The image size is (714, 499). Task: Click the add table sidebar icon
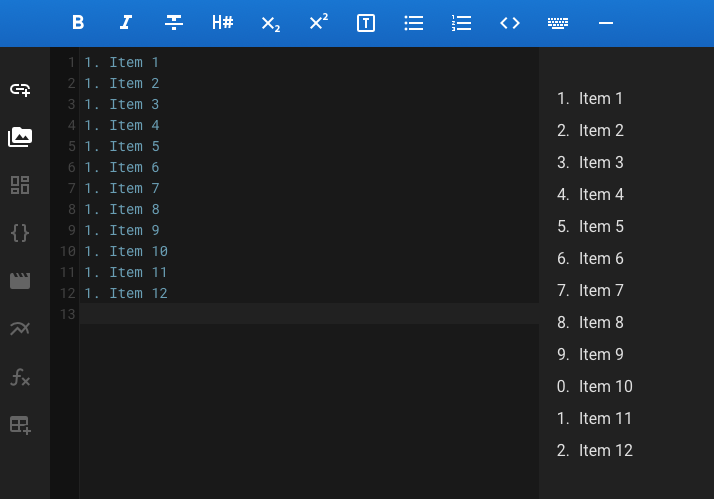(x=20, y=425)
